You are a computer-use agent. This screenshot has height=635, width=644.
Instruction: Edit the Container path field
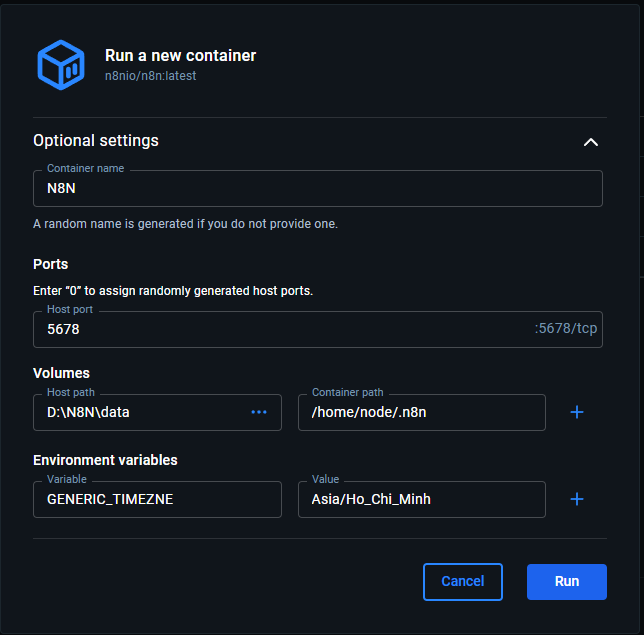(422, 412)
